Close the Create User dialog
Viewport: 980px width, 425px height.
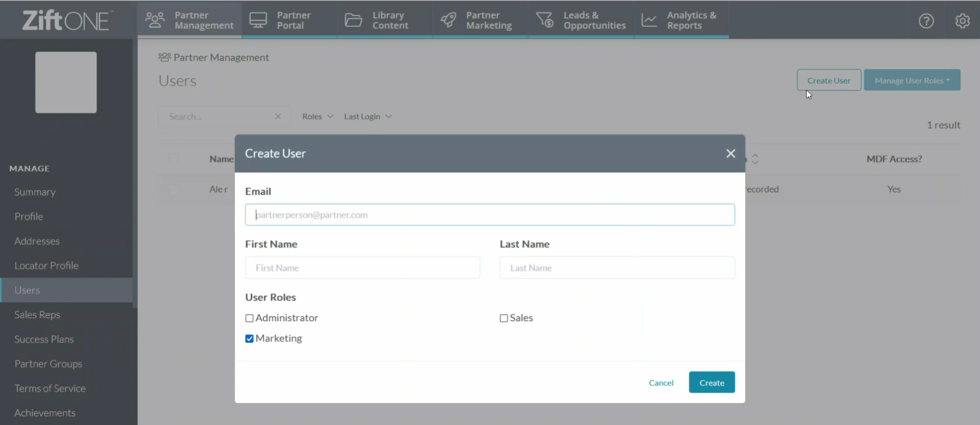pyautogui.click(x=731, y=153)
